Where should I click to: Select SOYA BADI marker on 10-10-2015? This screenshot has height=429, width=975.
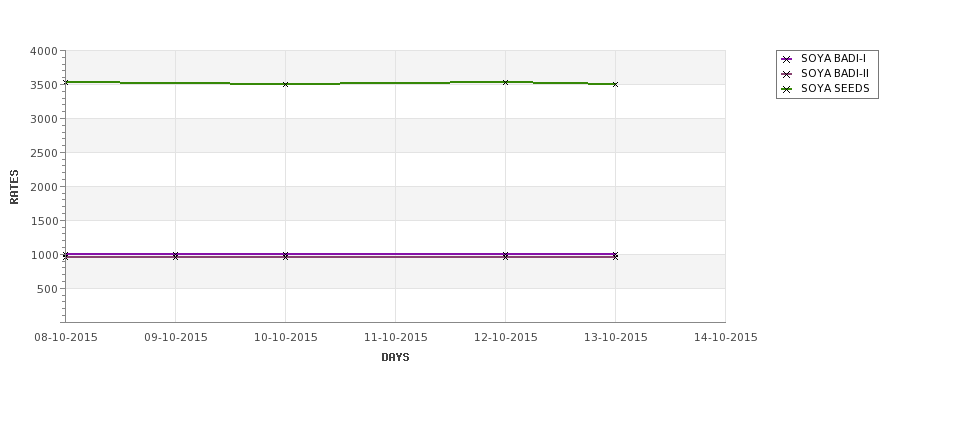285,256
